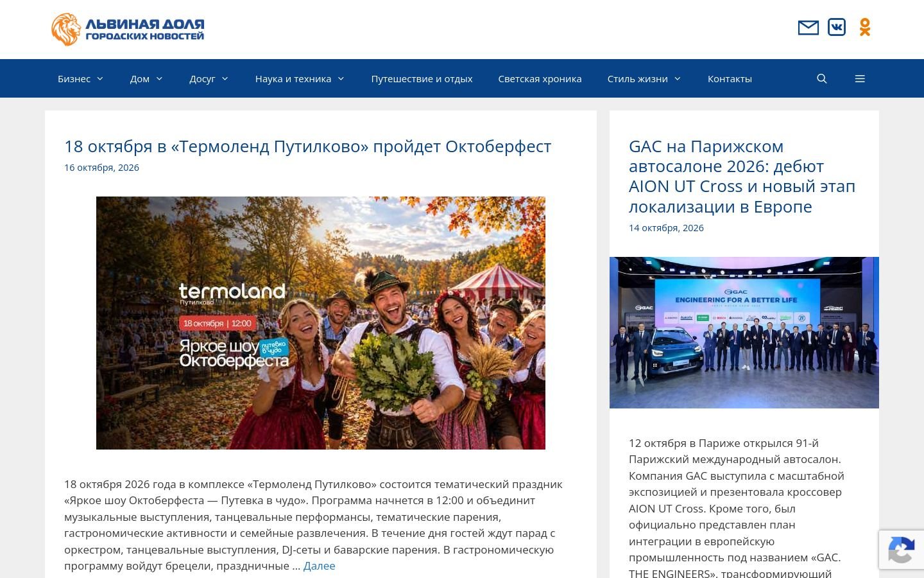This screenshot has height=578, width=924.
Task: Open the Наука и техника menu item
Action: (x=293, y=78)
